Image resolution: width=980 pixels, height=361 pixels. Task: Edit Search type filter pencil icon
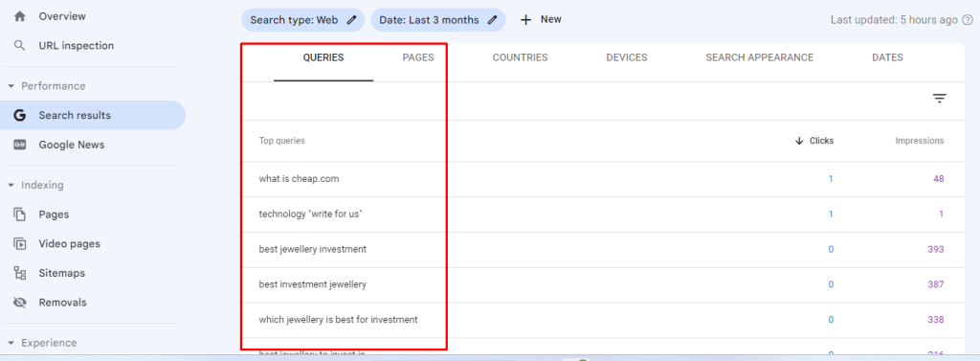click(352, 20)
